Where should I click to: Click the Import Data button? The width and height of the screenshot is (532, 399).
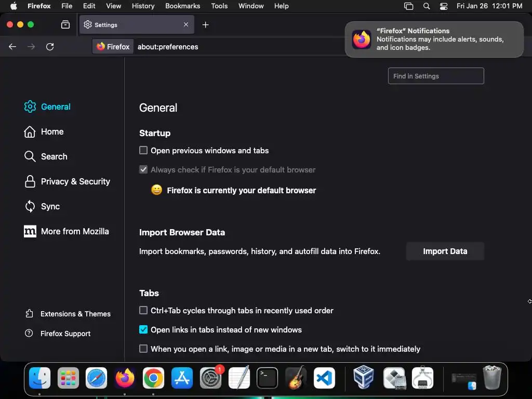445,251
